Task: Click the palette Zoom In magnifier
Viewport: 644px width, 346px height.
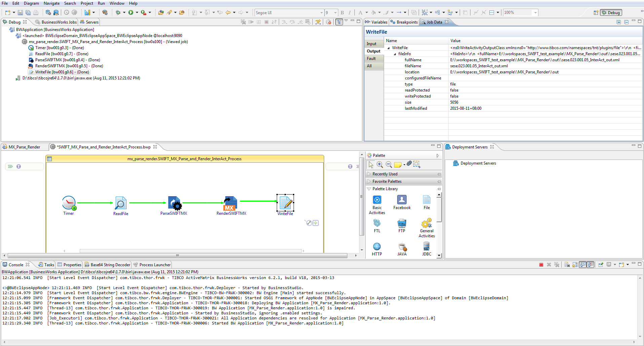Action: click(380, 164)
